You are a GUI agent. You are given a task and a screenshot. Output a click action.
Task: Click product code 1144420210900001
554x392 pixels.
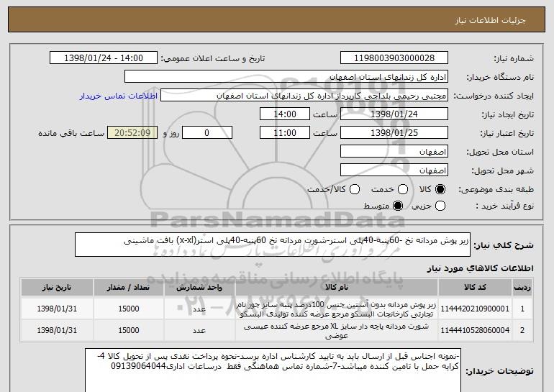[475, 309]
